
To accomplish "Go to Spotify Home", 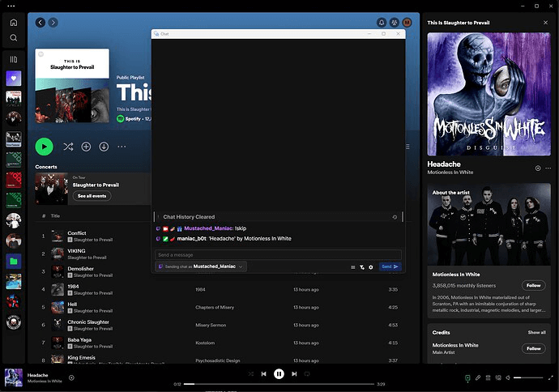I will tap(14, 23).
